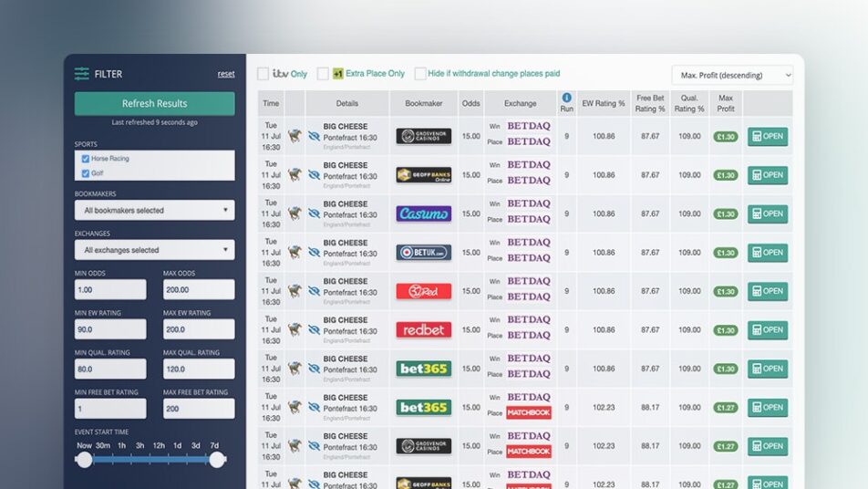Image resolution: width=868 pixels, height=489 pixels.
Task: Click the reset filter link
Action: pyautogui.click(x=226, y=74)
